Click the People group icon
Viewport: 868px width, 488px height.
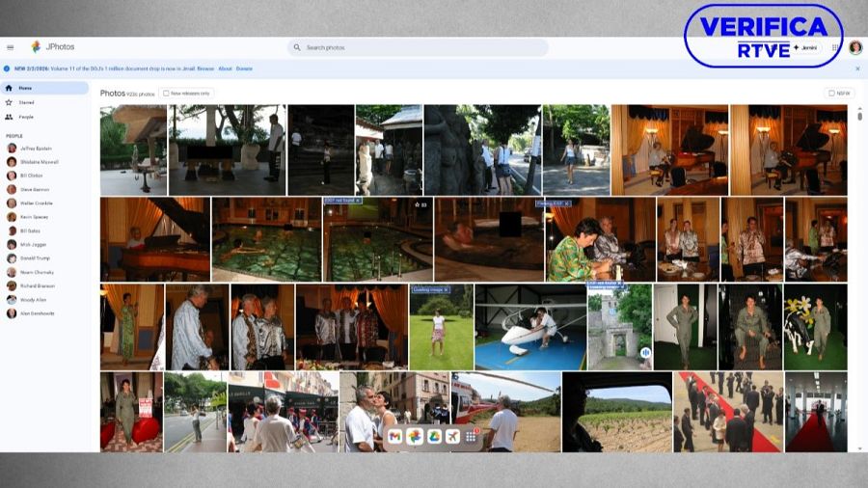(x=9, y=117)
